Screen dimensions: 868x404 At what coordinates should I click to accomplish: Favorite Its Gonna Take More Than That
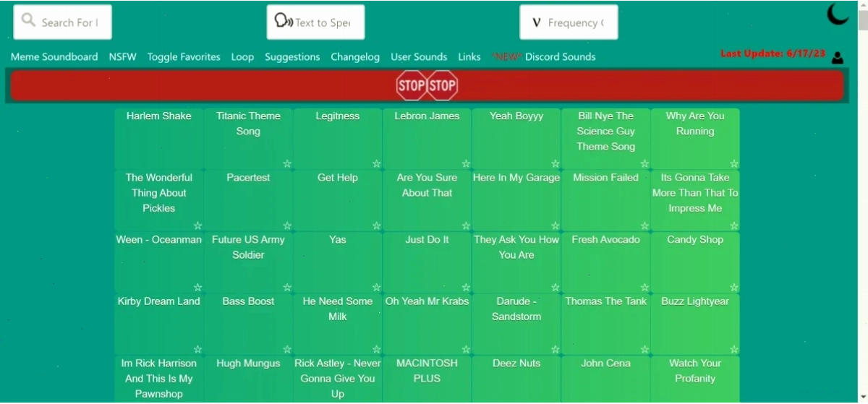(734, 226)
